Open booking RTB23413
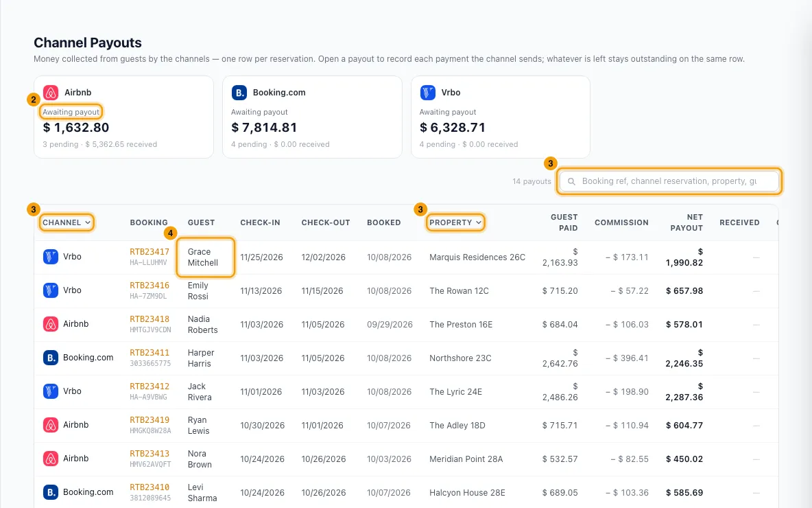Image resolution: width=812 pixels, height=508 pixels. (150, 454)
